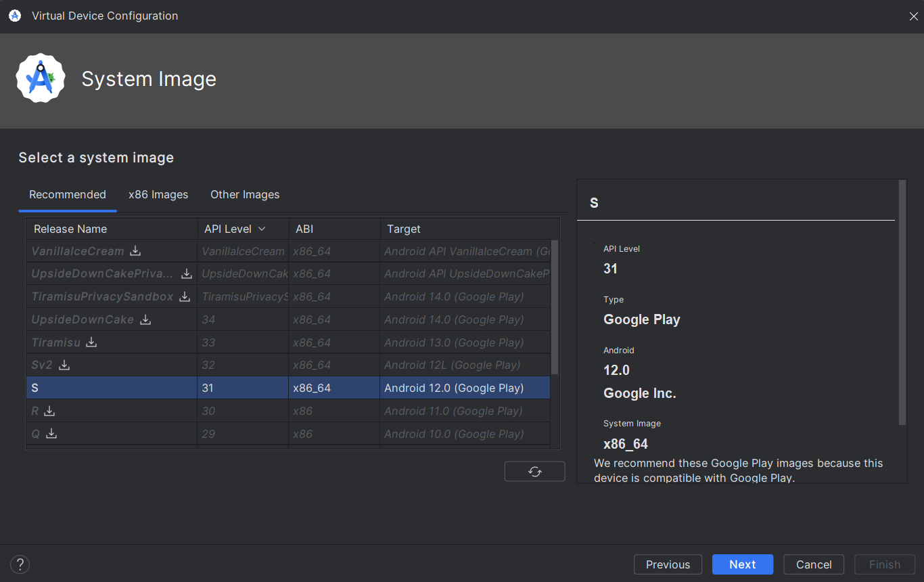The image size is (924, 582).
Task: Open help with the question mark icon
Action: click(x=20, y=564)
